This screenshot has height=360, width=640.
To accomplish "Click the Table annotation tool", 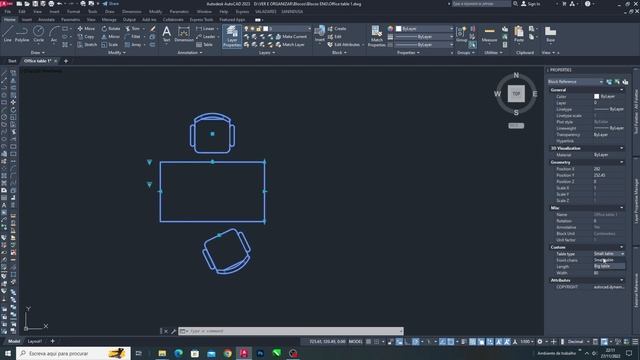I will pos(204,44).
